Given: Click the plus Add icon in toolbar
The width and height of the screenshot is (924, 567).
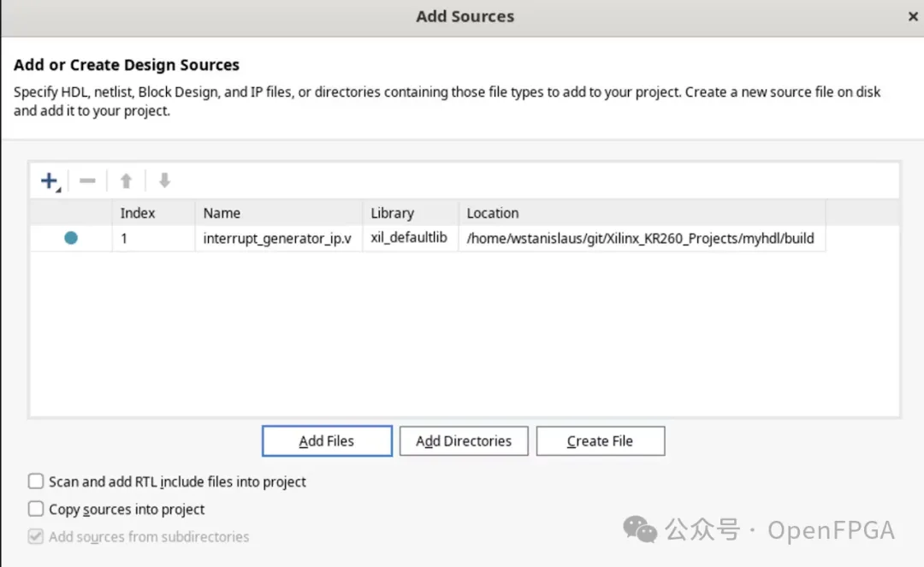Looking at the screenshot, I should pyautogui.click(x=48, y=180).
